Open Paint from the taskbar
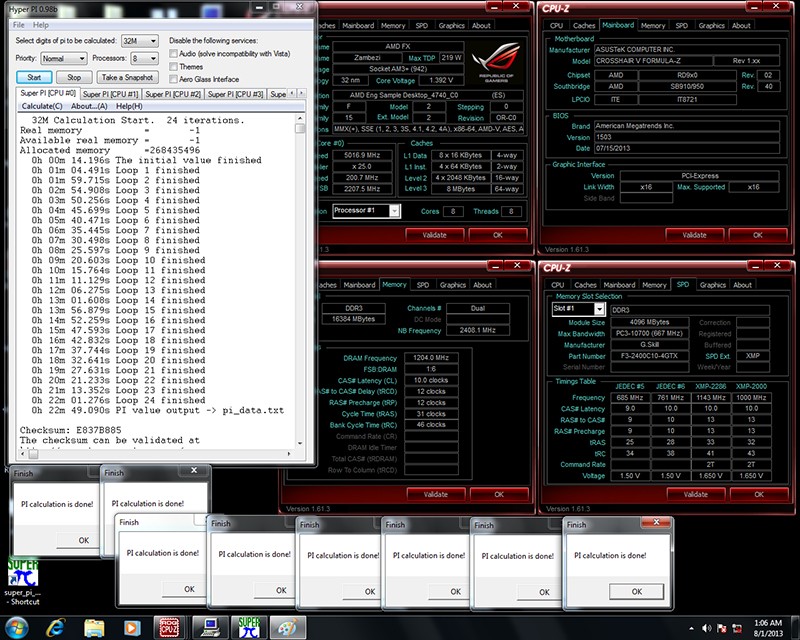Screen dimensions: 800x640 click(x=288, y=627)
